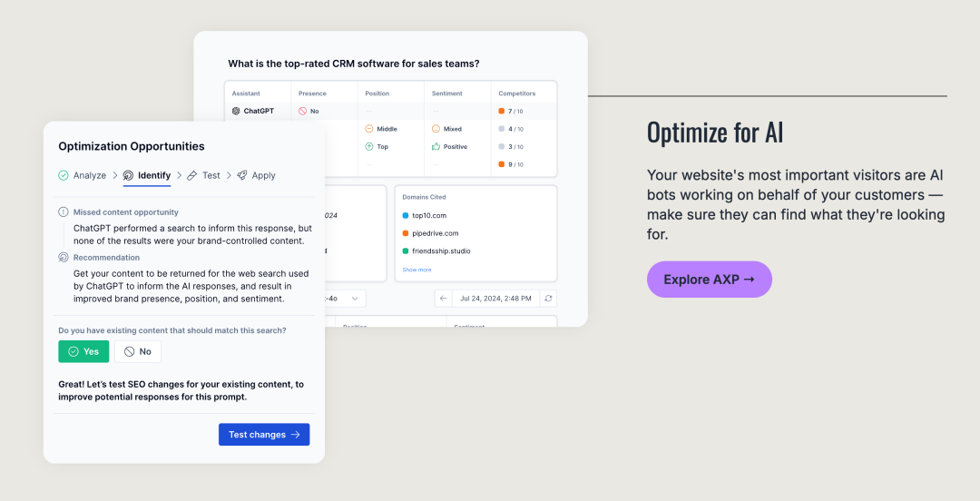980x501 pixels.
Task: Click the ChatGPT logo icon in Assistant column
Action: tap(236, 111)
